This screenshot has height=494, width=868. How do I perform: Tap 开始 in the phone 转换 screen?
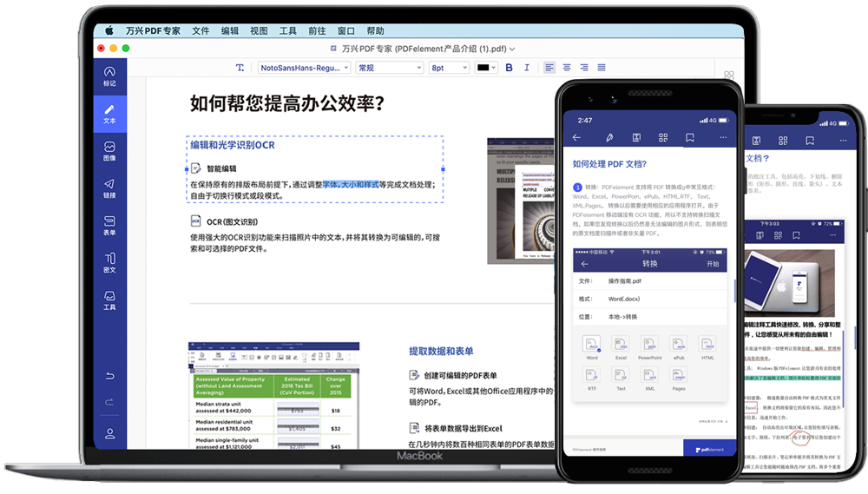click(x=713, y=264)
